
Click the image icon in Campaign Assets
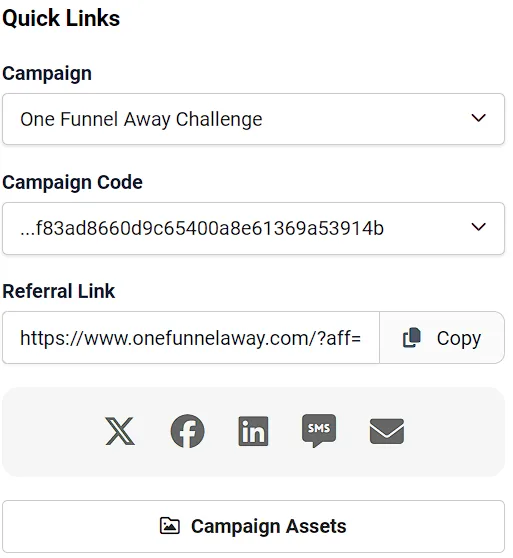coord(170,526)
